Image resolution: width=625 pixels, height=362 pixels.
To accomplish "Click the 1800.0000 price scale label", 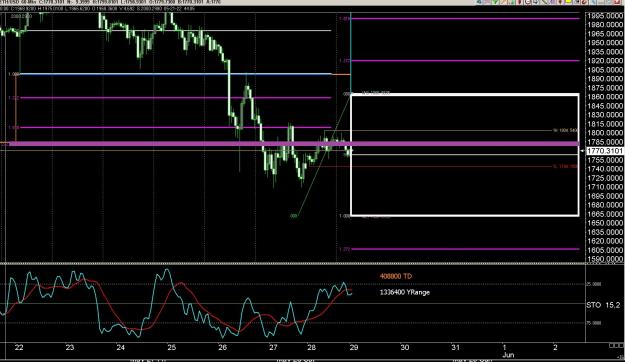I will point(605,133).
